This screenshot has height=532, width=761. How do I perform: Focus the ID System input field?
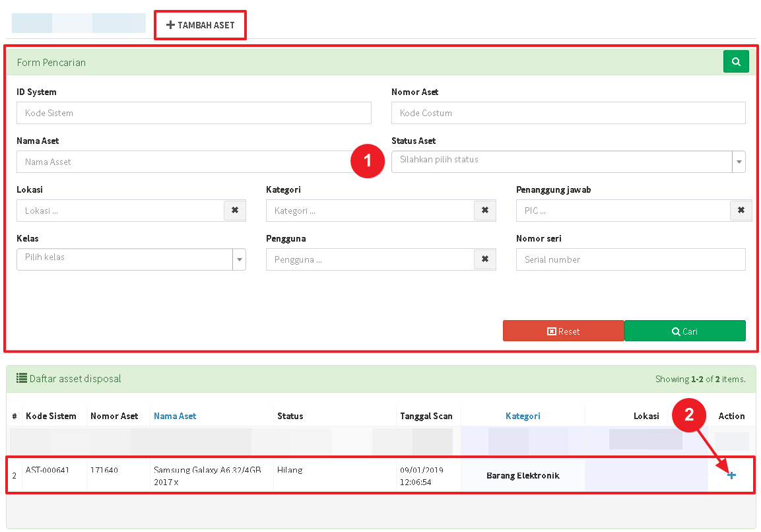pos(193,113)
